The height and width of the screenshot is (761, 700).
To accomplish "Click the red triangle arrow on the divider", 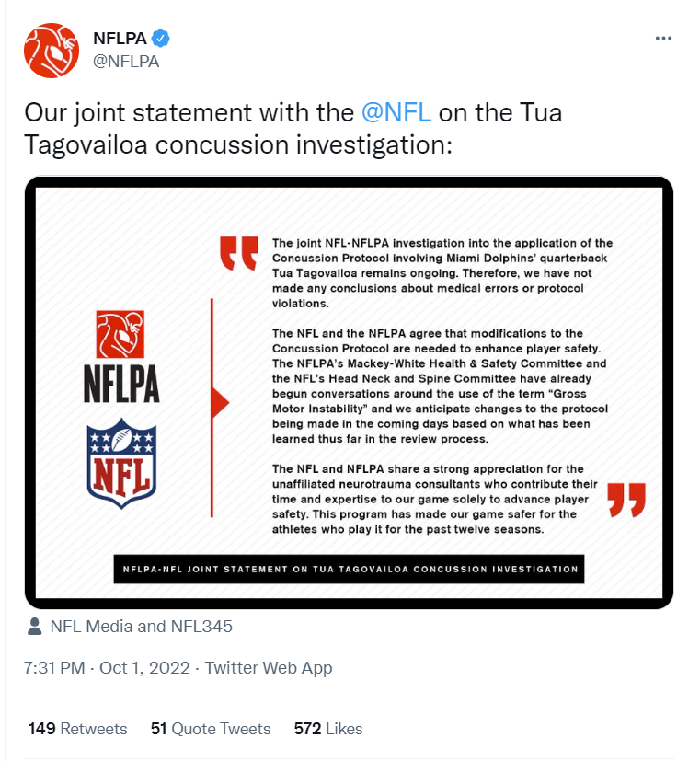I will coord(220,402).
